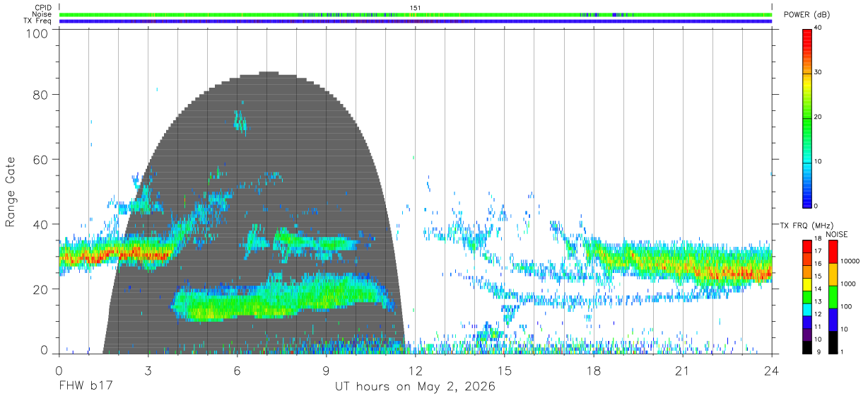The height and width of the screenshot is (401, 868).
Task: Click the CPID value '151'
Action: point(415,8)
